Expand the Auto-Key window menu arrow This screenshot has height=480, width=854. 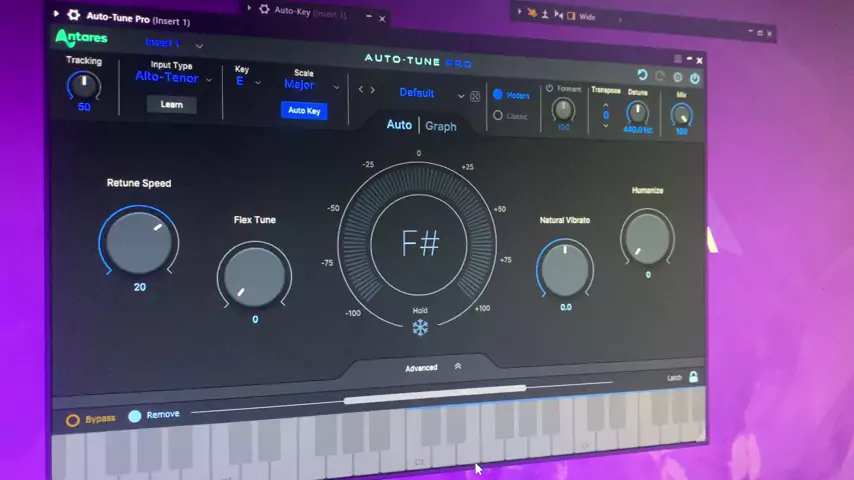[249, 8]
